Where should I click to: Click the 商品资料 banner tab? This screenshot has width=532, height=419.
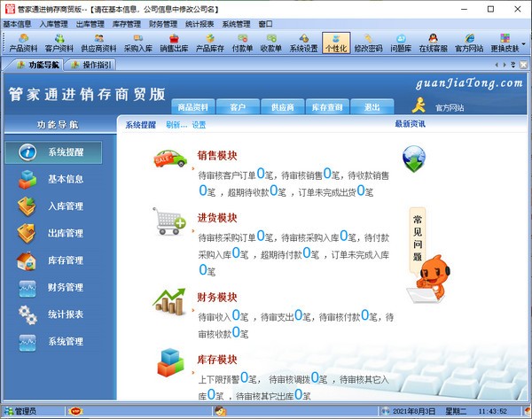(x=192, y=107)
